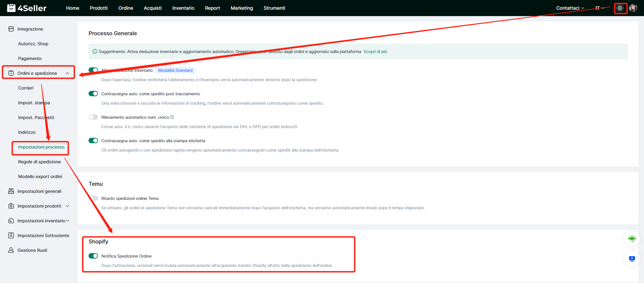Disable Contrassegna auto. spedito post tracciamento toggle
Viewport: 644px width, 283px height.
(x=93, y=94)
